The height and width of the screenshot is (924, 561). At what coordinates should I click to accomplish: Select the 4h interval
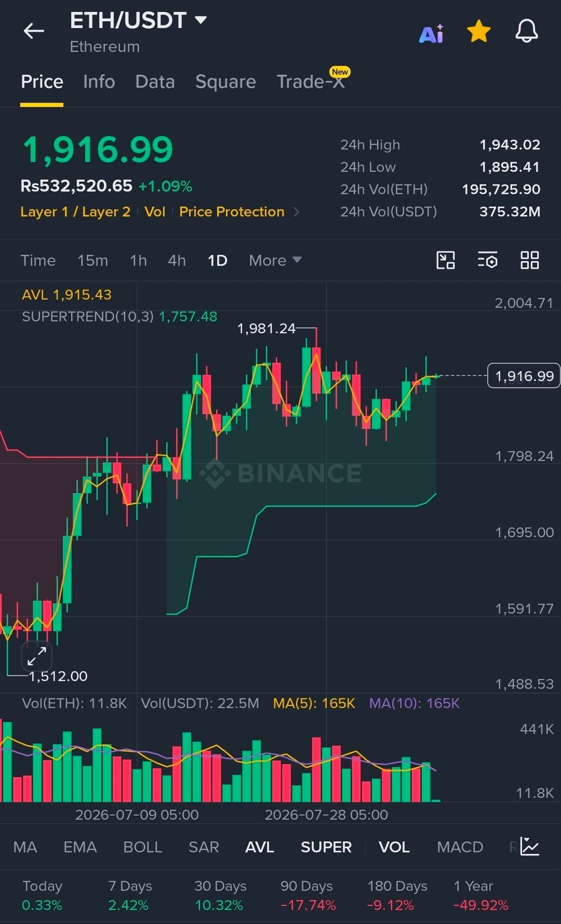click(177, 260)
